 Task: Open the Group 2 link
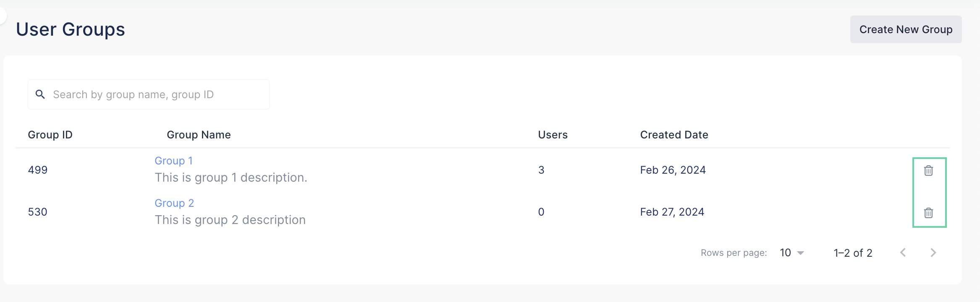click(174, 203)
